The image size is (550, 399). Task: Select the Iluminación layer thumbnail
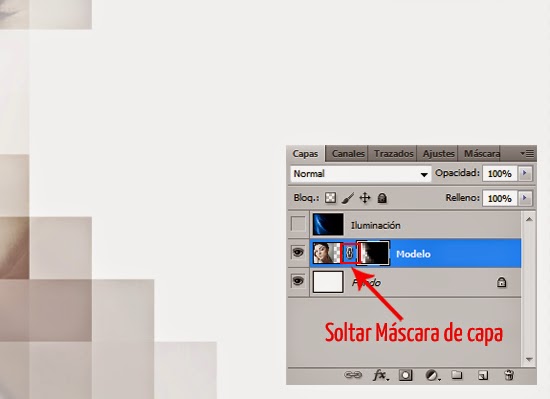click(x=328, y=224)
